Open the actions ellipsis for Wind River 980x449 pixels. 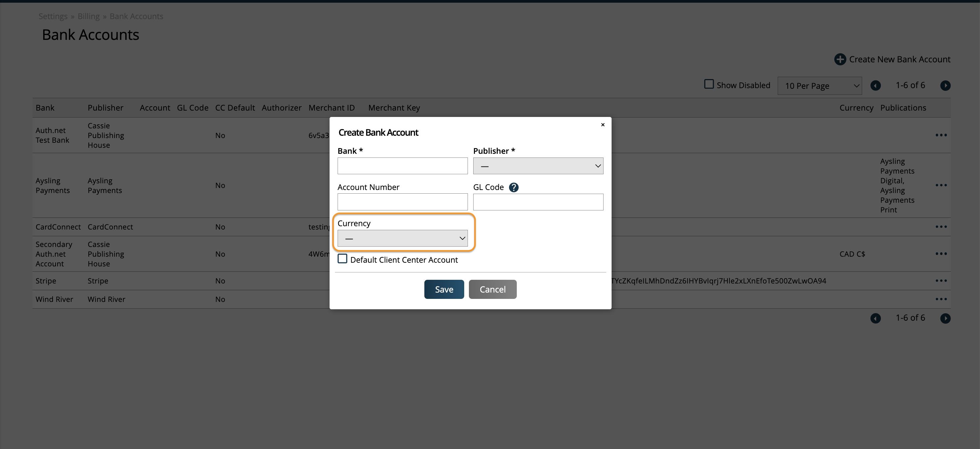(941, 299)
